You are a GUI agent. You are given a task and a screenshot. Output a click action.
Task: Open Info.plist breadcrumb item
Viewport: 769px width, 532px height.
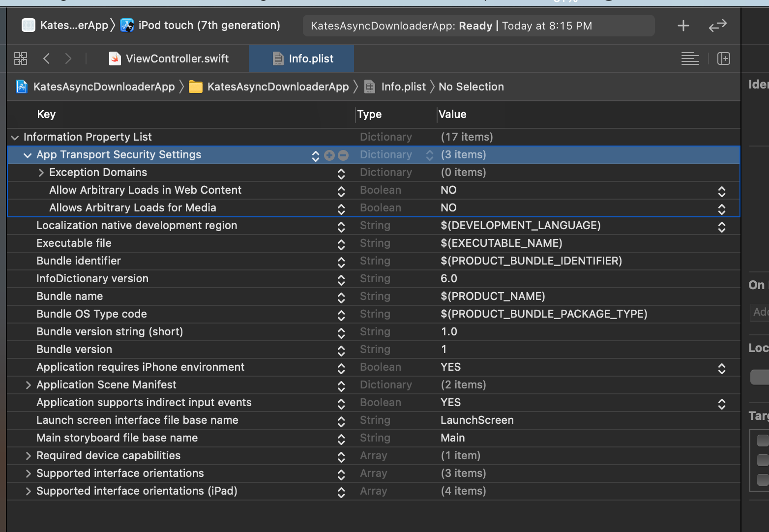coord(404,87)
